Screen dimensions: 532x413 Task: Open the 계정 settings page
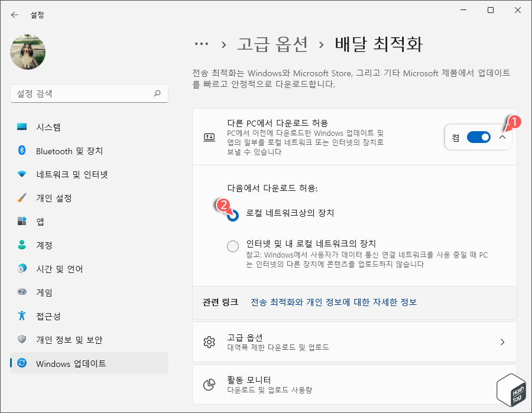[44, 245]
